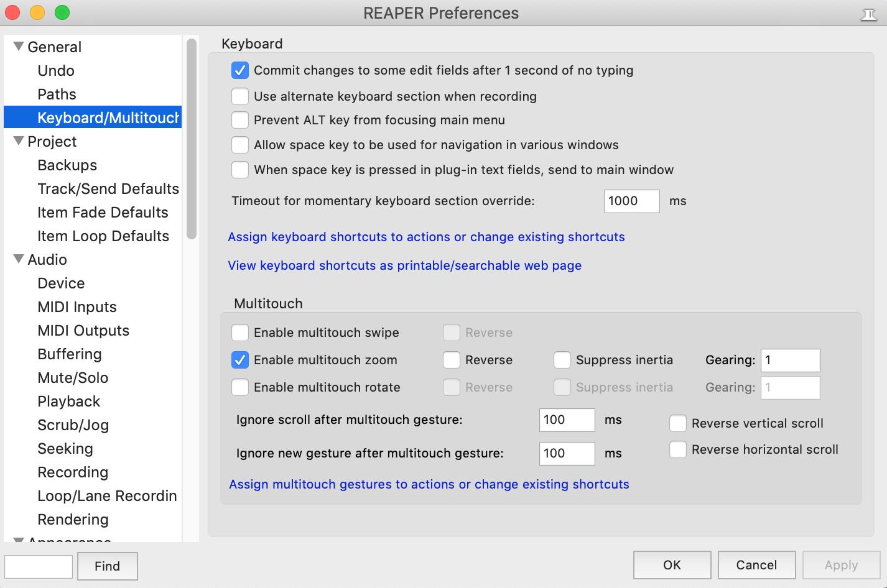Screen dimensions: 887x588
Task: Open MIDI Outputs preferences
Action: click(x=83, y=331)
